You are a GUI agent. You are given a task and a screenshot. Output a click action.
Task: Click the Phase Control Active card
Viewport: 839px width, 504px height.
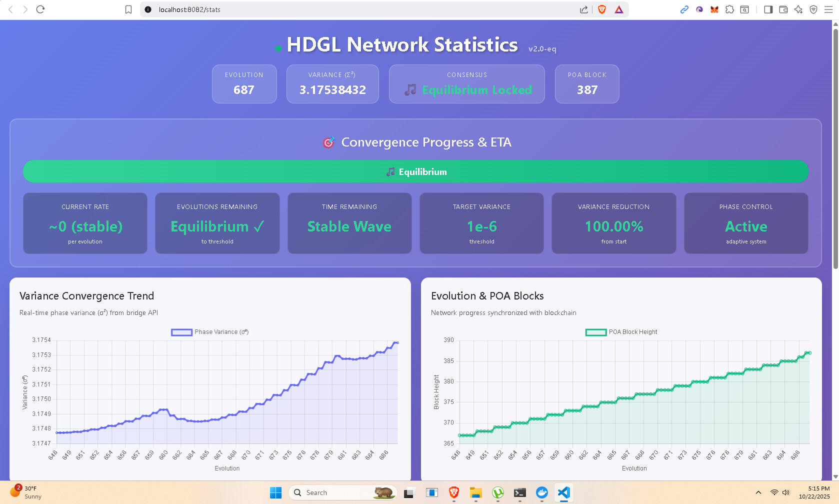[x=746, y=223]
